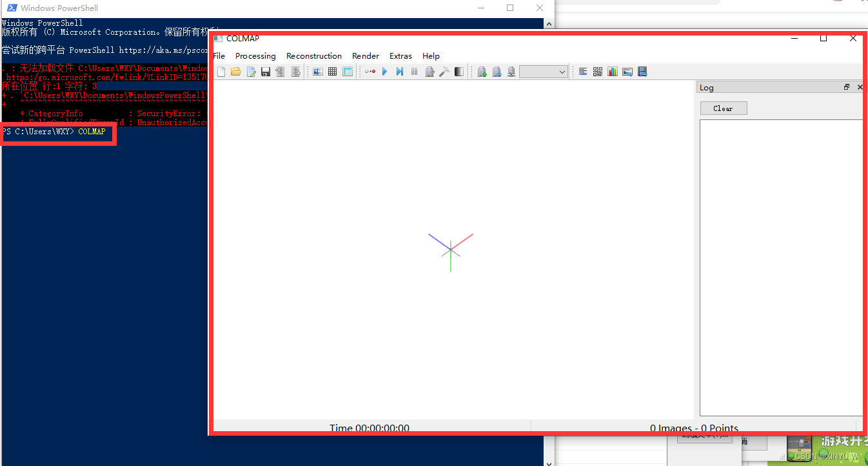Save the project with floppy icon
The height and width of the screenshot is (466, 868).
tap(266, 72)
